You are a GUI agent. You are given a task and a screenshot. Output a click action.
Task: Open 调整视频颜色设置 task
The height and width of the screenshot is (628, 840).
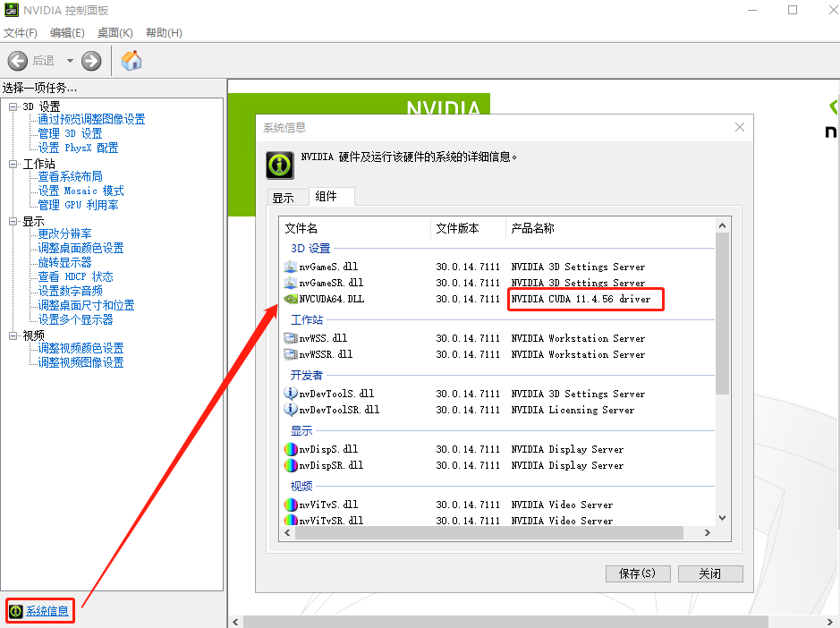pyautogui.click(x=81, y=348)
